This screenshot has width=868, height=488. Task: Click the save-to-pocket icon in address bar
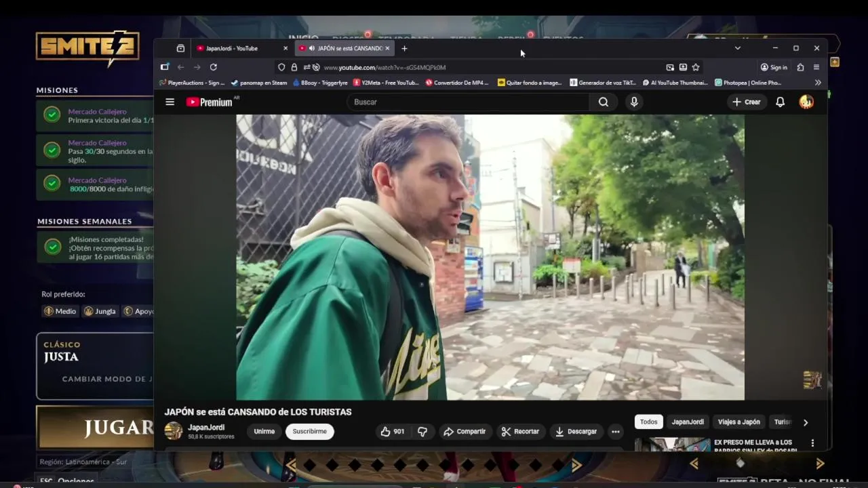pyautogui.click(x=683, y=67)
